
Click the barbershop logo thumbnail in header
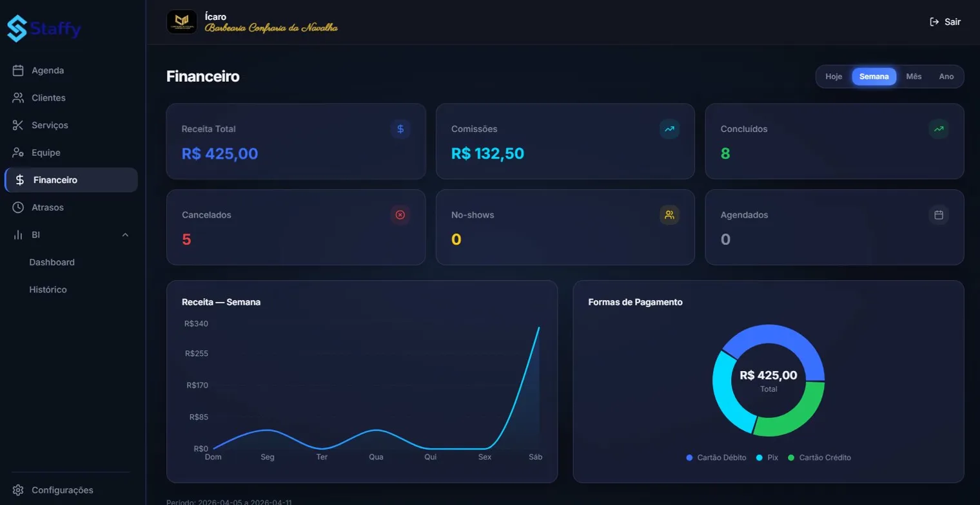182,22
